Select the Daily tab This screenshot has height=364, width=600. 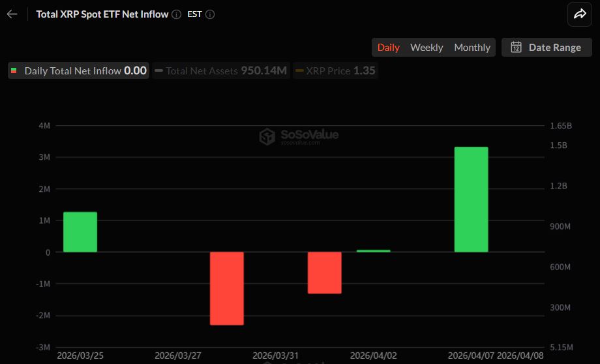[x=389, y=47]
